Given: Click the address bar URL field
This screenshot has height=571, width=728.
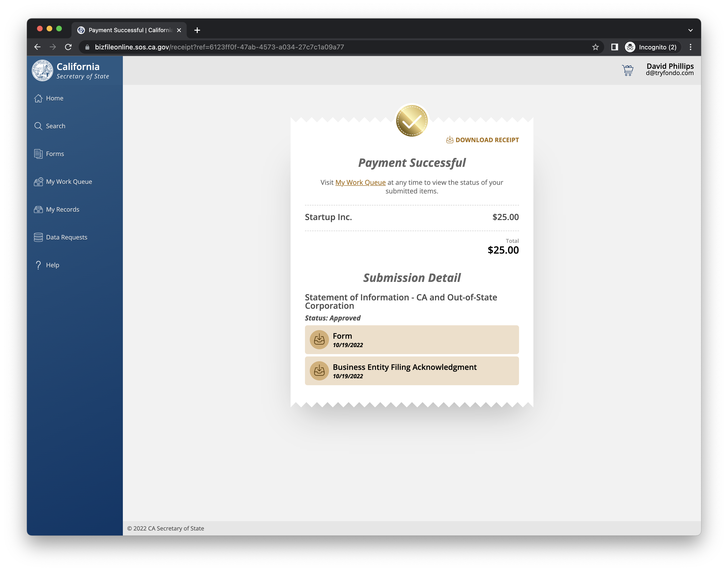Looking at the screenshot, I should coord(301,47).
